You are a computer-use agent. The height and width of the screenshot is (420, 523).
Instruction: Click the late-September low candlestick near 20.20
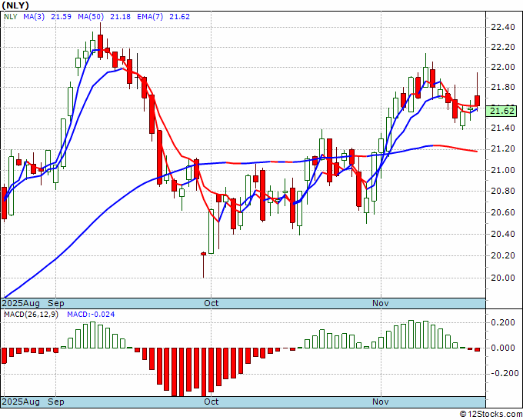click(x=204, y=263)
